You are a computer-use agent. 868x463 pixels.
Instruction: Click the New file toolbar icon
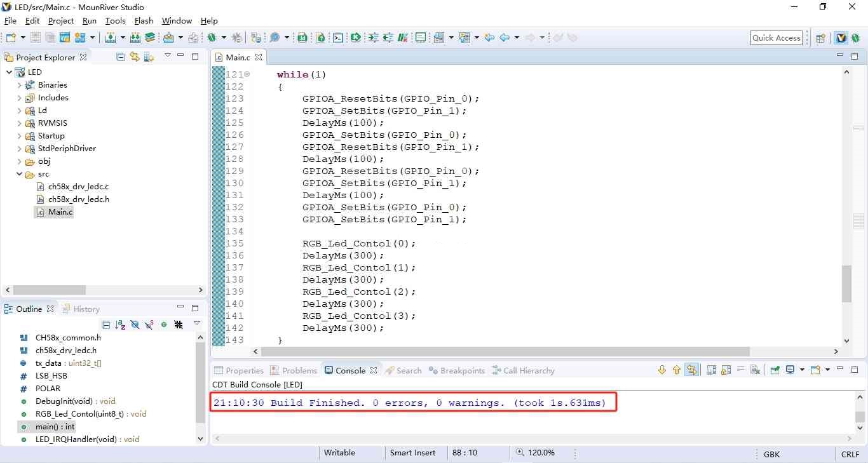tap(11, 38)
